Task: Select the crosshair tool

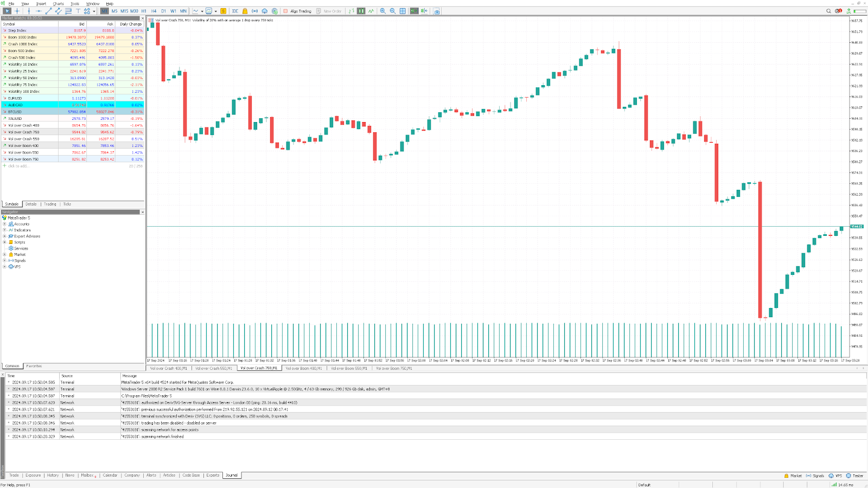Action: [x=17, y=11]
